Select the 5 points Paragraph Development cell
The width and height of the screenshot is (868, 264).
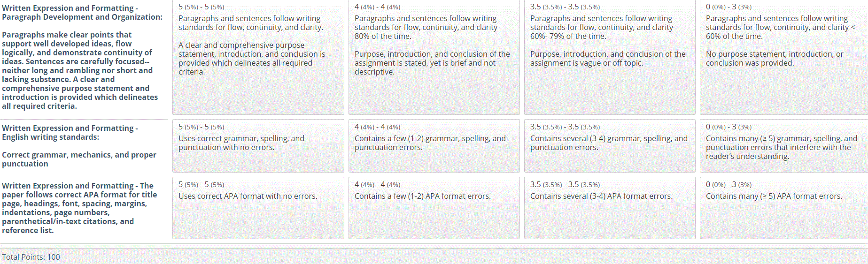(258, 57)
